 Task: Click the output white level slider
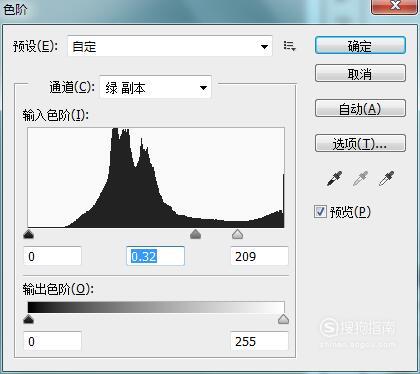coord(283,319)
